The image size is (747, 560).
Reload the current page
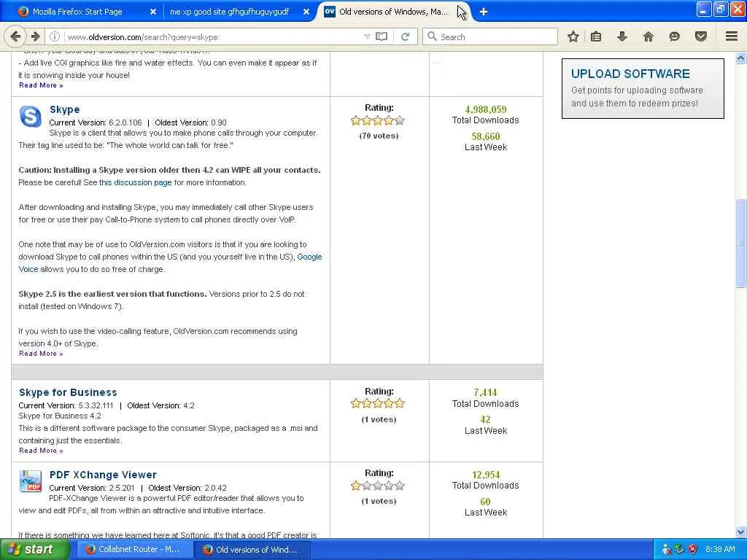coord(406,36)
